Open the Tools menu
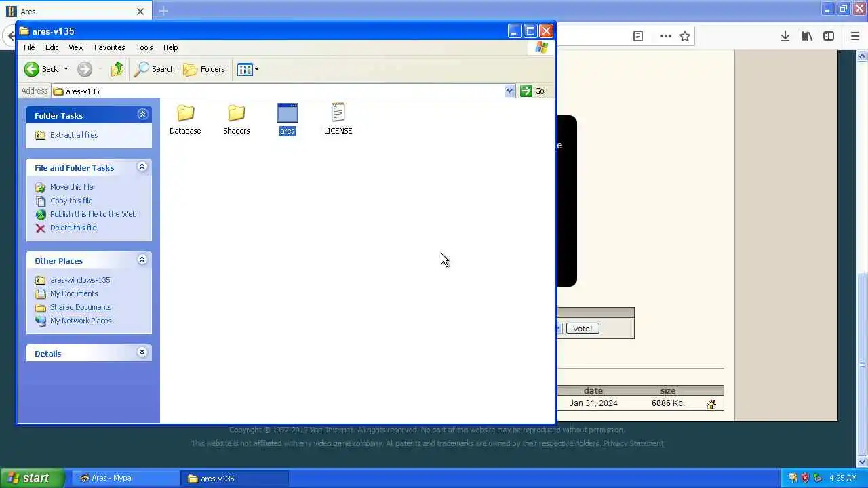This screenshot has width=868, height=488. pos(144,47)
